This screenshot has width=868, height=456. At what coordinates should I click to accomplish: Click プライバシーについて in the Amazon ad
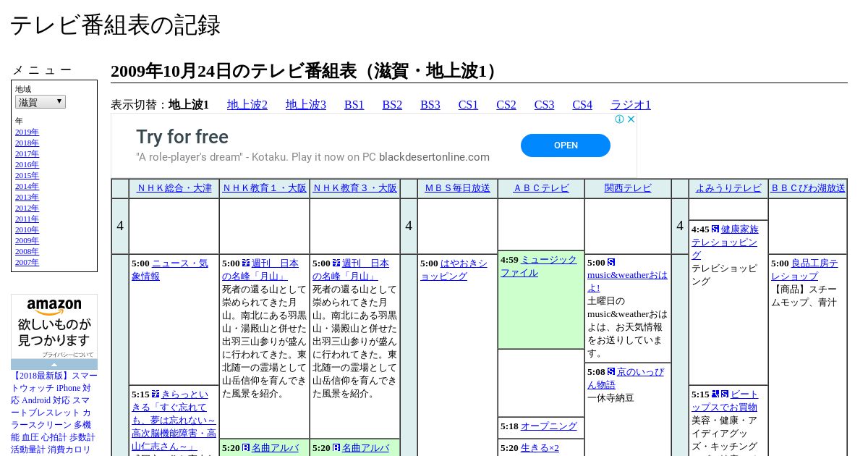pyautogui.click(x=68, y=355)
